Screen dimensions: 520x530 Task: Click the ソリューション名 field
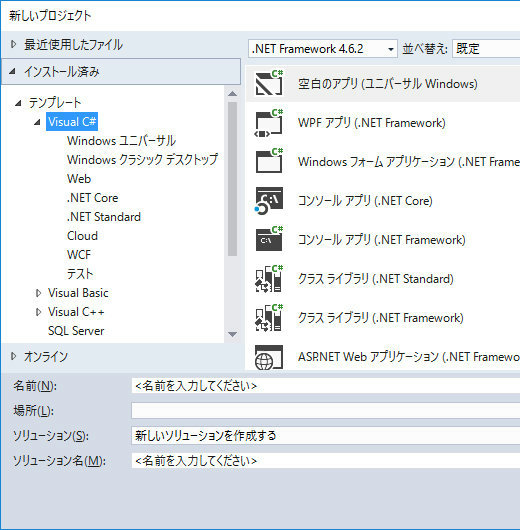[x=325, y=460]
